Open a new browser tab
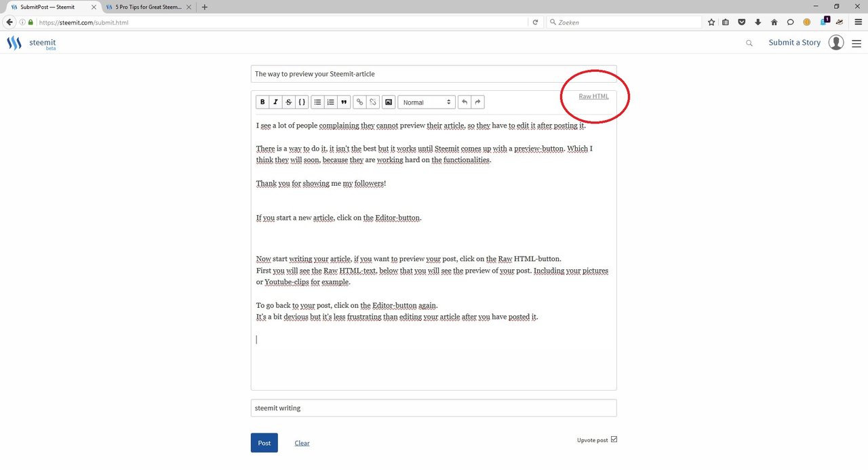The image size is (868, 470). [205, 7]
